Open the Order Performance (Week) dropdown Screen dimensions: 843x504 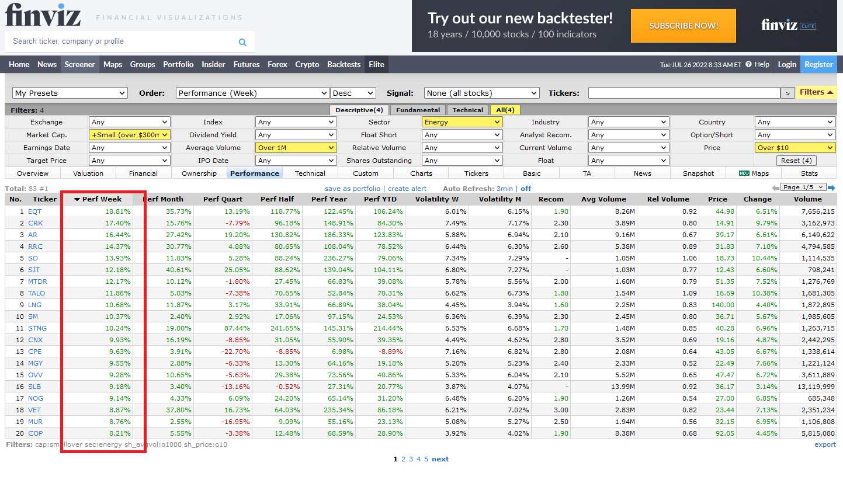pos(252,93)
